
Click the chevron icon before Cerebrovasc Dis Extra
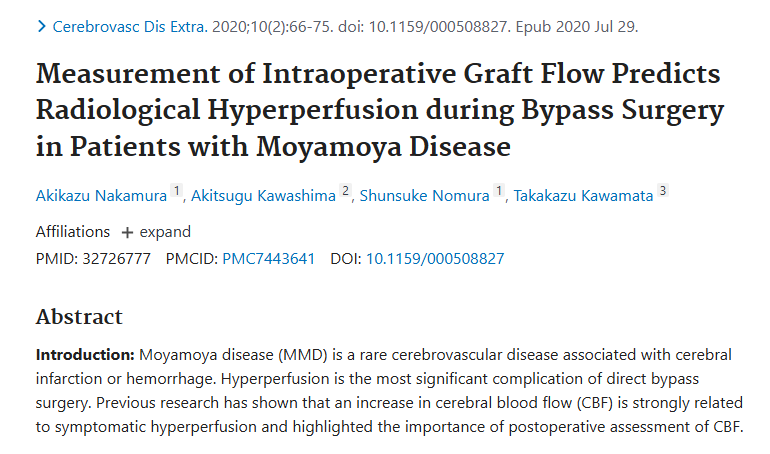[42, 27]
